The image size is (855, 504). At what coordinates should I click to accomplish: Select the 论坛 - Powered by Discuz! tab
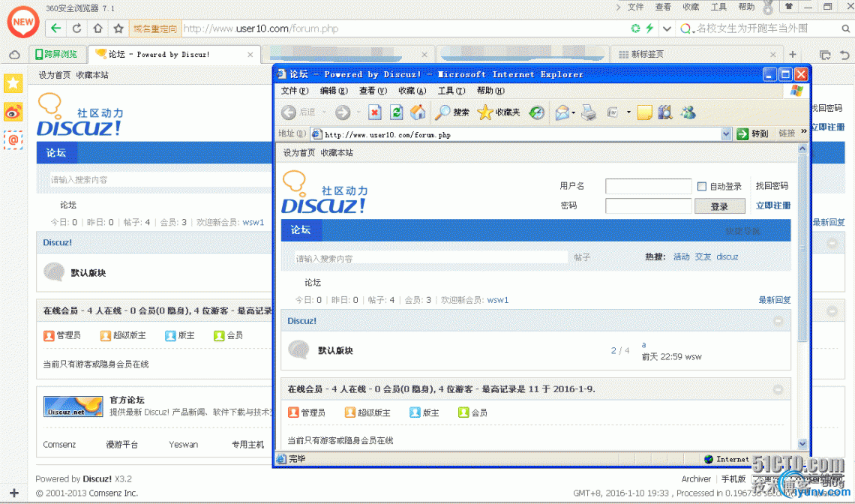[x=174, y=54]
